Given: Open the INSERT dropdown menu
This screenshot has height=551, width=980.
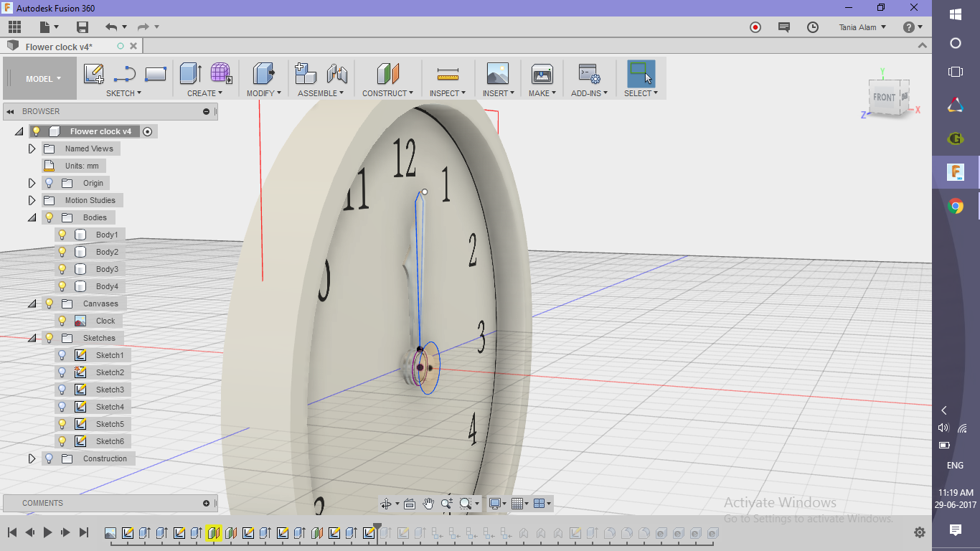Looking at the screenshot, I should [x=499, y=93].
